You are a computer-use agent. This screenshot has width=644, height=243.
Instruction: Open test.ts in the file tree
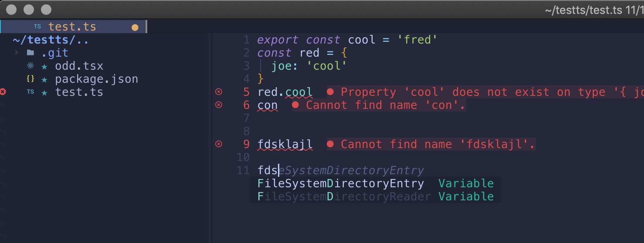79,92
